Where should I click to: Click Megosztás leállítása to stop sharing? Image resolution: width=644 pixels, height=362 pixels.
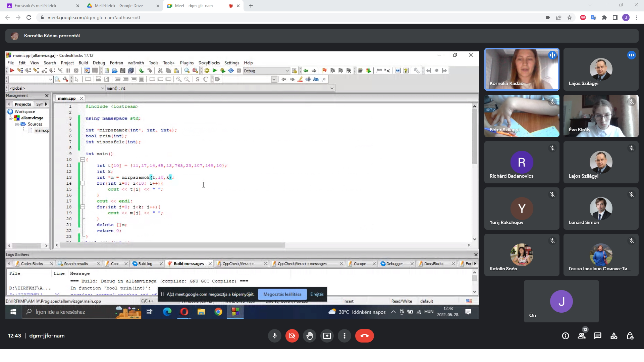coord(282,295)
